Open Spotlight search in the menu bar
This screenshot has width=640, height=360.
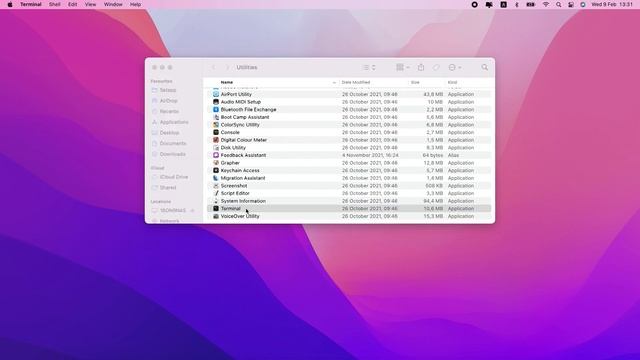pos(558,4)
